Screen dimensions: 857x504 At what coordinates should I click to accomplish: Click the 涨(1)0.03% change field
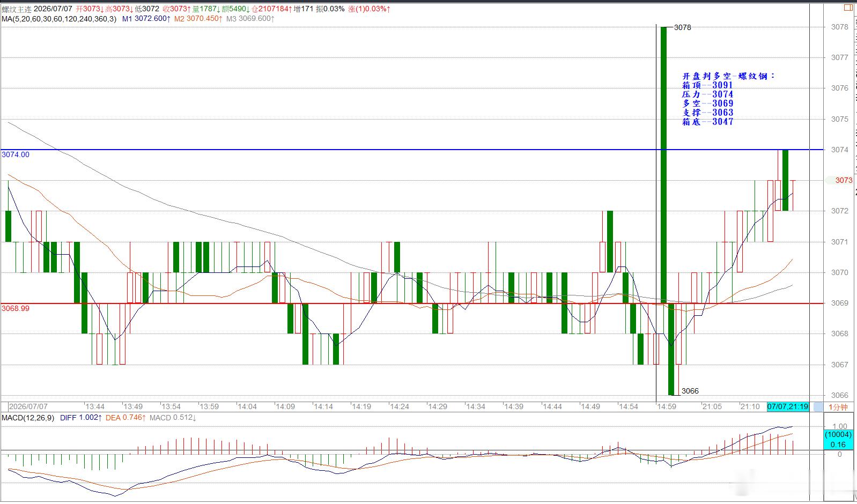click(x=370, y=9)
